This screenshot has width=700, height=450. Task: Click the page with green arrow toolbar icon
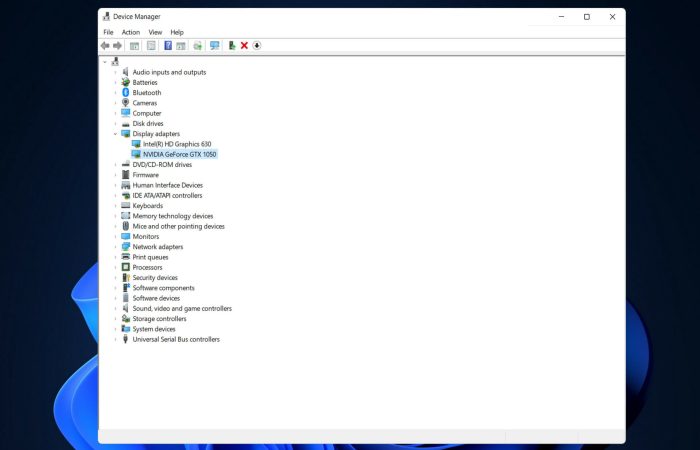[x=197, y=46]
